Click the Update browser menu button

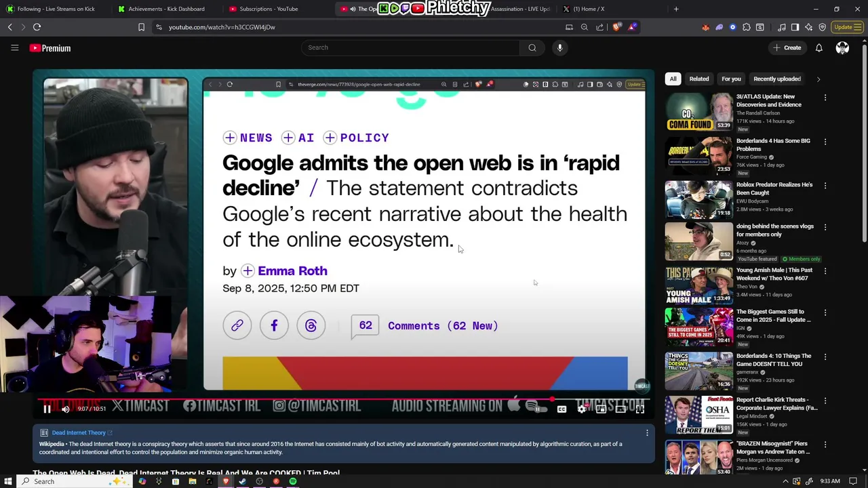coord(846,27)
